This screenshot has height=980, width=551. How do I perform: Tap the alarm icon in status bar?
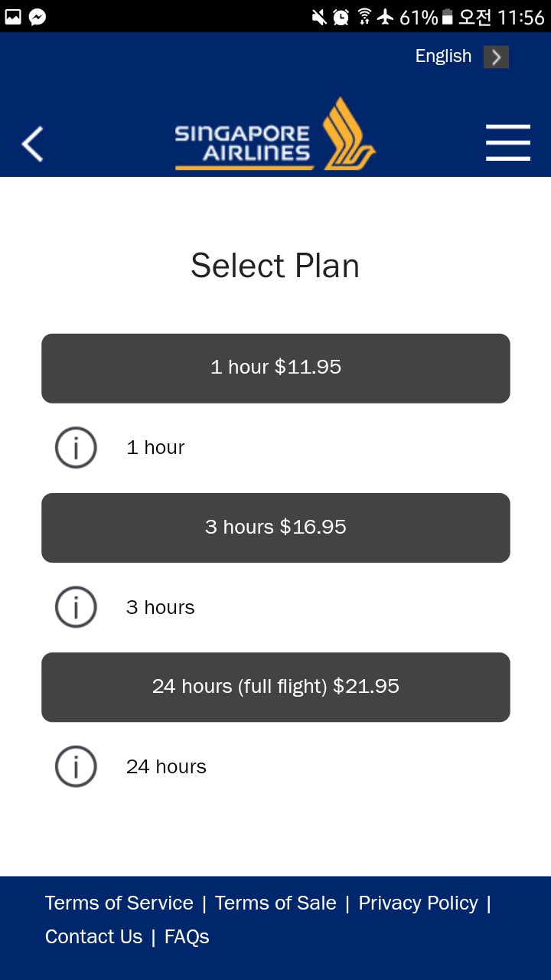341,17
